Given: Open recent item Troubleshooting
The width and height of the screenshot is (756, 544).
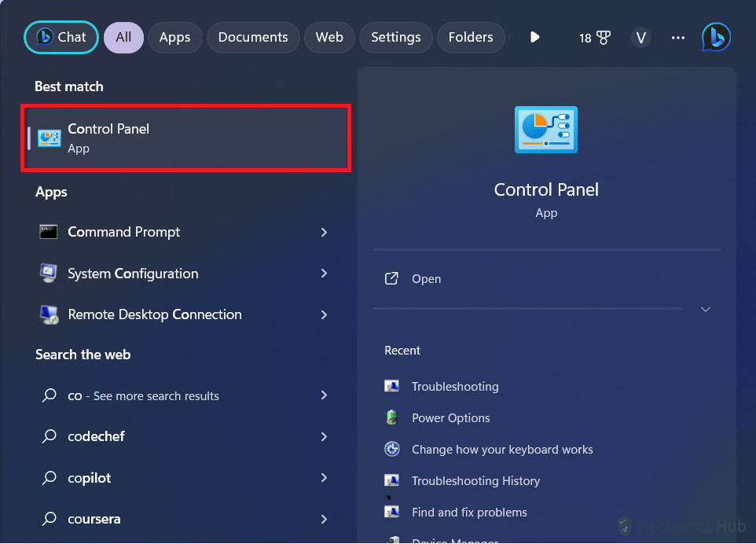Looking at the screenshot, I should tap(455, 386).
